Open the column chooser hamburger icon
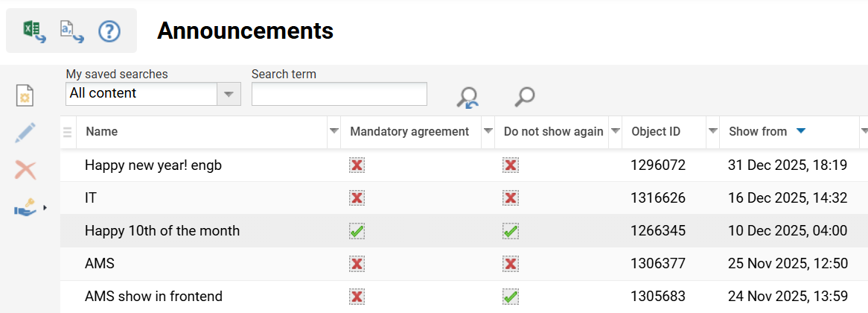The image size is (868, 313). tap(68, 132)
